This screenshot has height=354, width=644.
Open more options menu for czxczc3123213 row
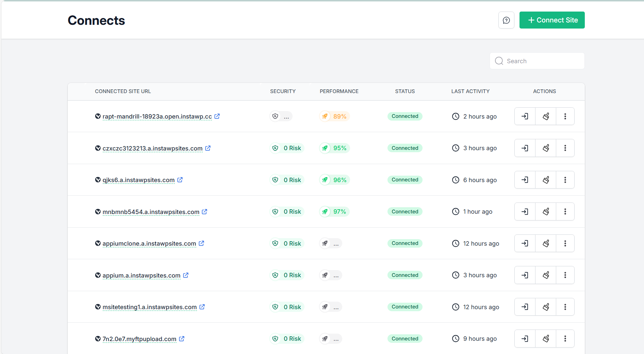pos(565,148)
